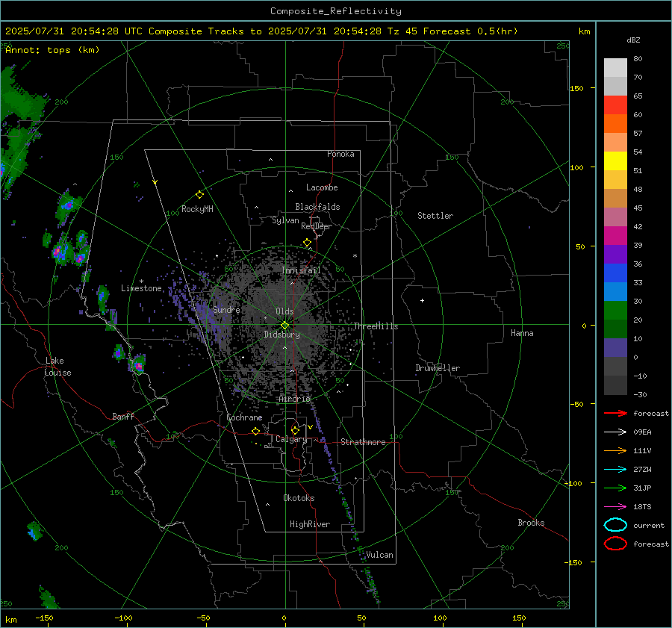Click the RockyMH label
The width and height of the screenshot is (672, 628).
click(x=197, y=209)
